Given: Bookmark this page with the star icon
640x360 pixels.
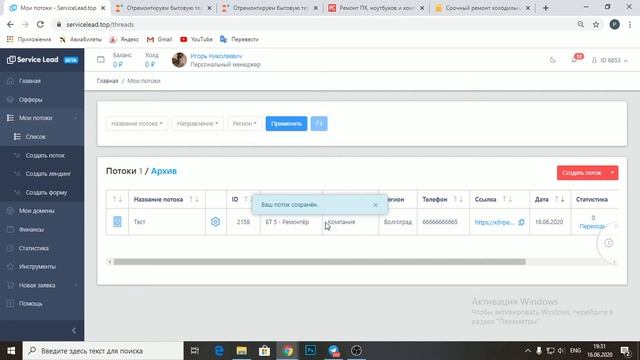Looking at the screenshot, I should point(596,24).
